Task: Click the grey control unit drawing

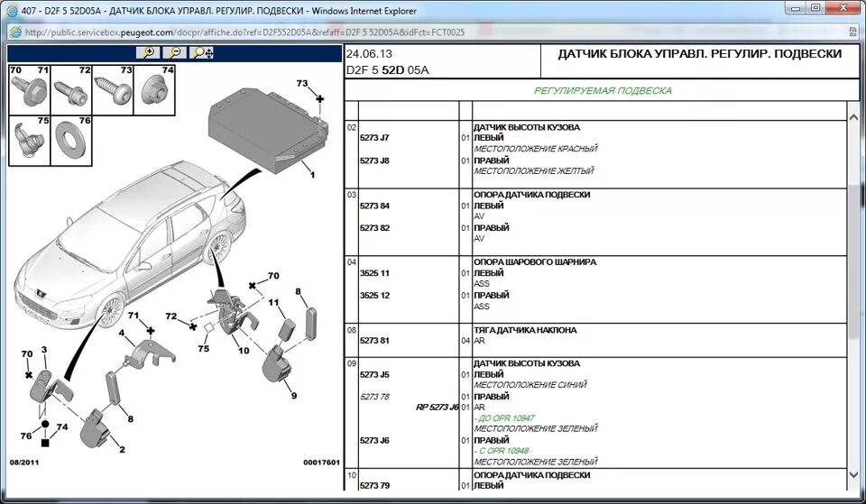Action: pyautogui.click(x=267, y=131)
